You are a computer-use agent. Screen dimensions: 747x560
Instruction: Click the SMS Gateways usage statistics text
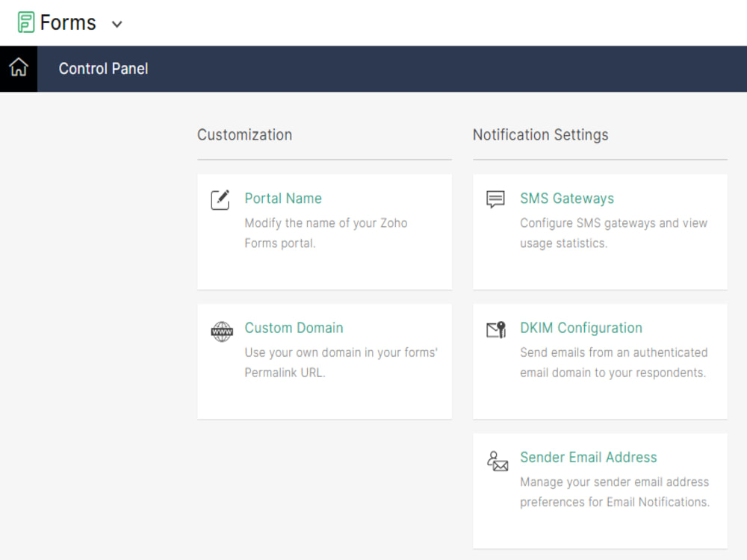(x=614, y=233)
